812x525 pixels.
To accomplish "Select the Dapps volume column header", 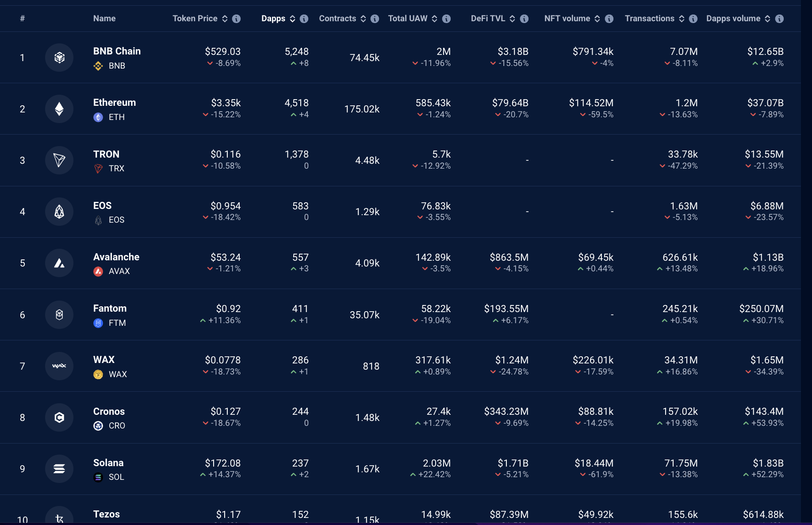I will pyautogui.click(x=733, y=19).
